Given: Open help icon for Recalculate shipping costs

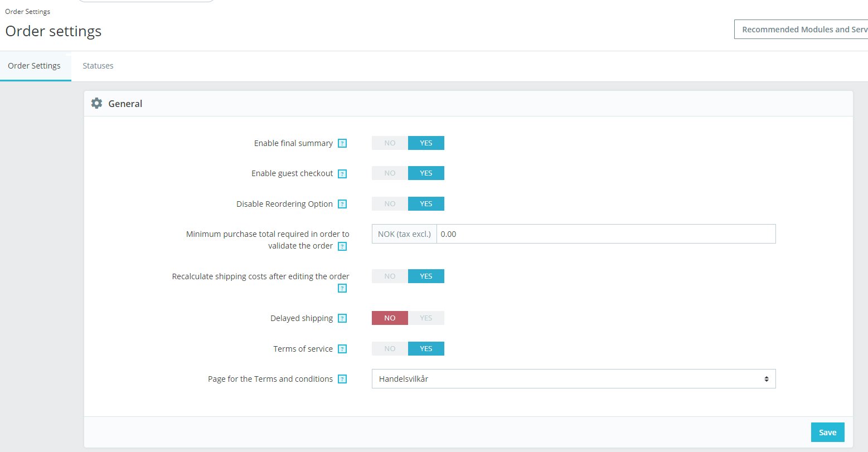Looking at the screenshot, I should 342,288.
